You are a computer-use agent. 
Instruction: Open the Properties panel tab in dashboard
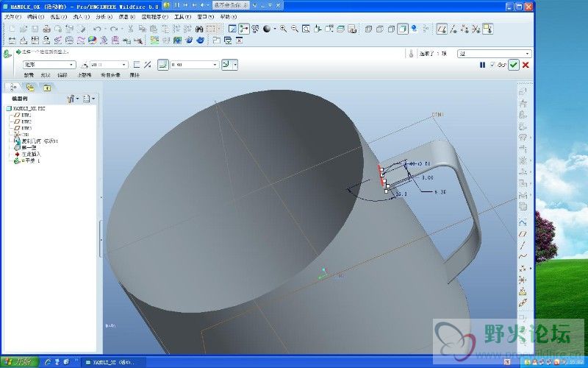click(x=135, y=75)
